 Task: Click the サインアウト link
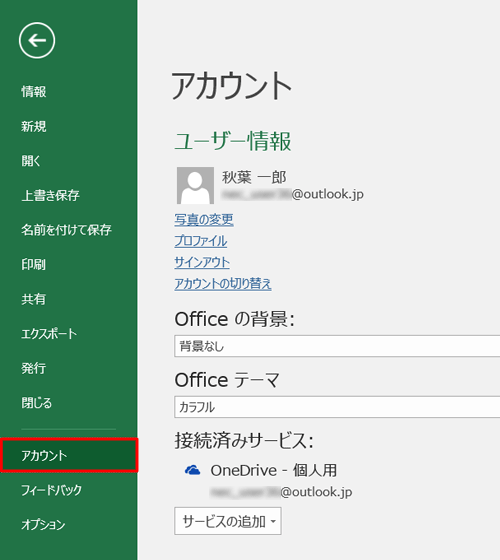coord(202,262)
